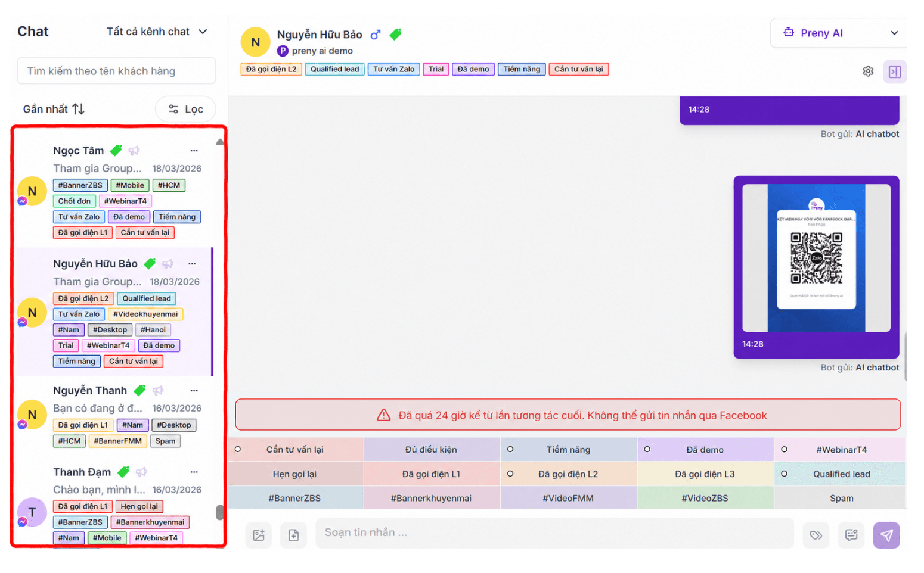Viewport: 924px width, 573px height.
Task: Select the #BannerZBS color tag cell
Action: pyautogui.click(x=296, y=498)
